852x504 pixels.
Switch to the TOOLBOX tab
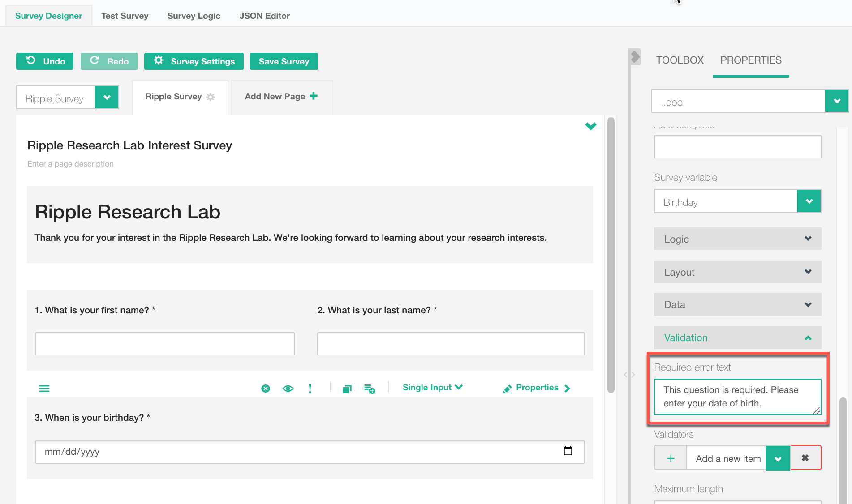[680, 60]
